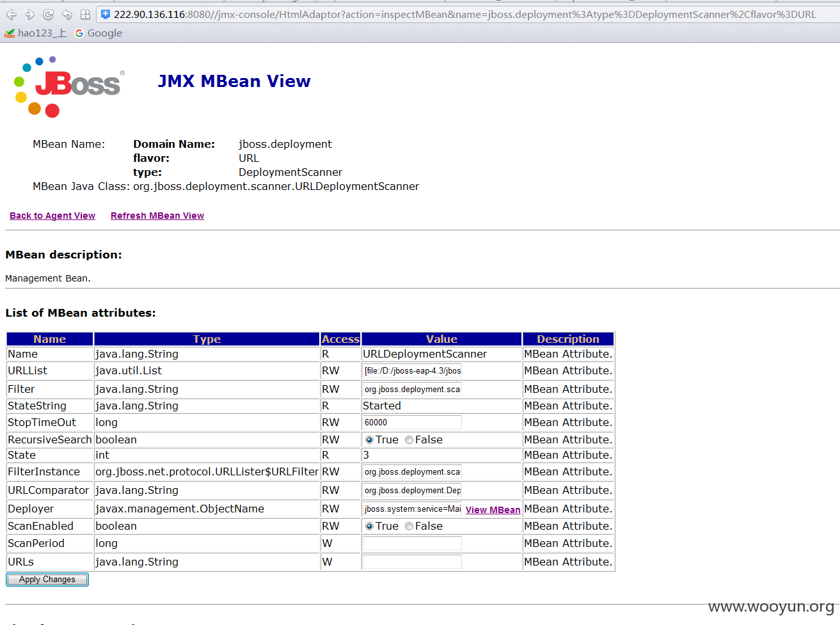Open the hao123 bookmark
The width and height of the screenshot is (840, 625).
(x=35, y=33)
